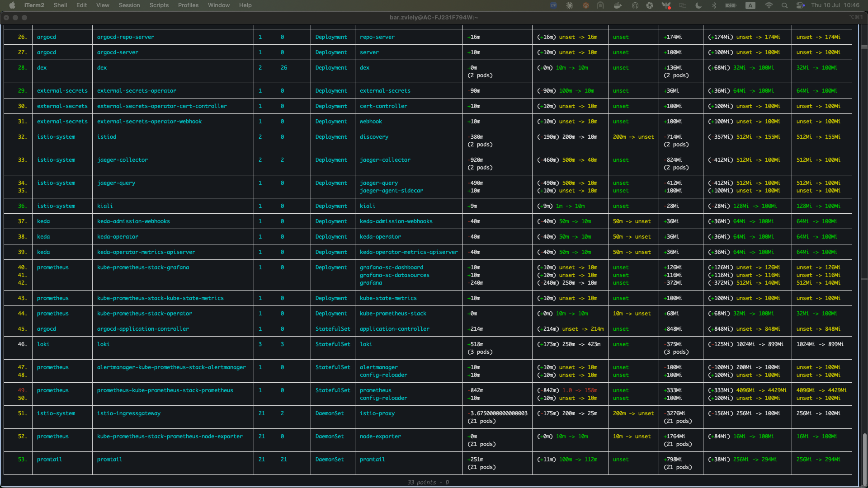Click the keda-admission-webhooks name in the second name column
The image size is (868, 488).
pyautogui.click(x=133, y=221)
